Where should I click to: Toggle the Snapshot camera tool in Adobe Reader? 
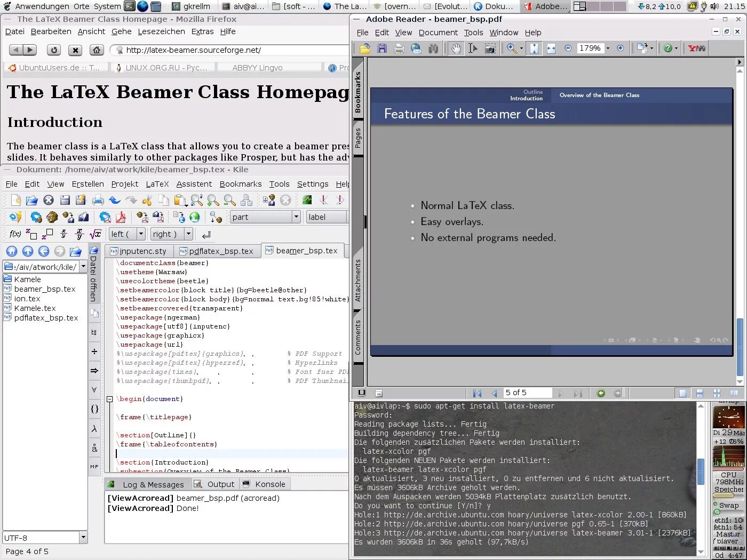490,49
